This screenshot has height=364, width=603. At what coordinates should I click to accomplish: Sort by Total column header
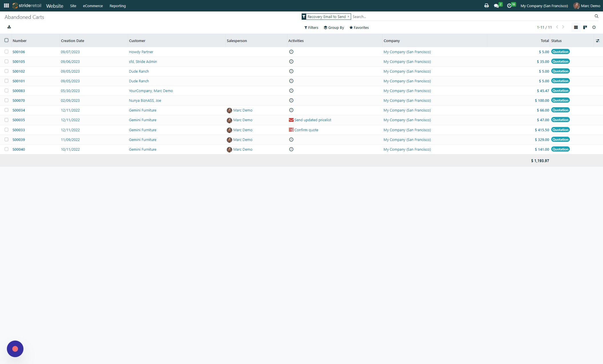point(545,41)
